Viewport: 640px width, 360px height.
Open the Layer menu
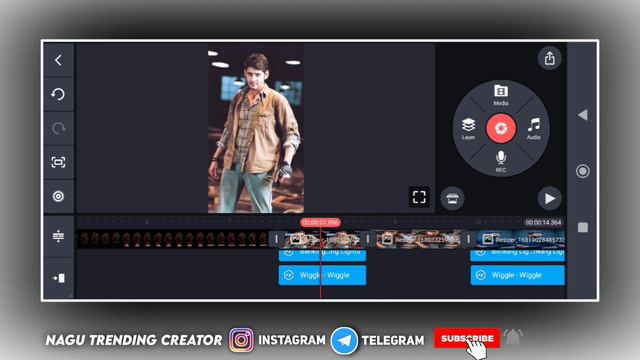tap(468, 129)
